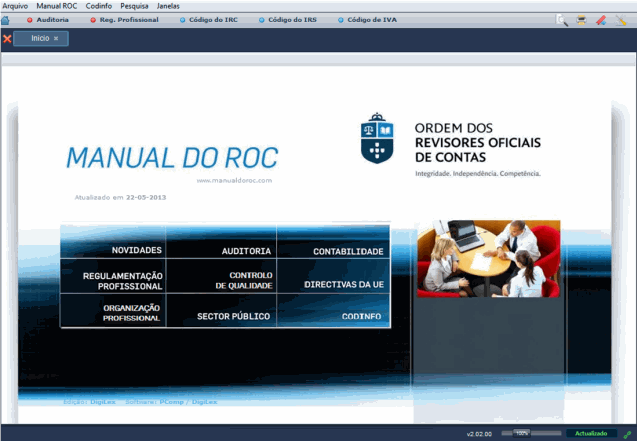Open Código do IRS shortcut

288,19
